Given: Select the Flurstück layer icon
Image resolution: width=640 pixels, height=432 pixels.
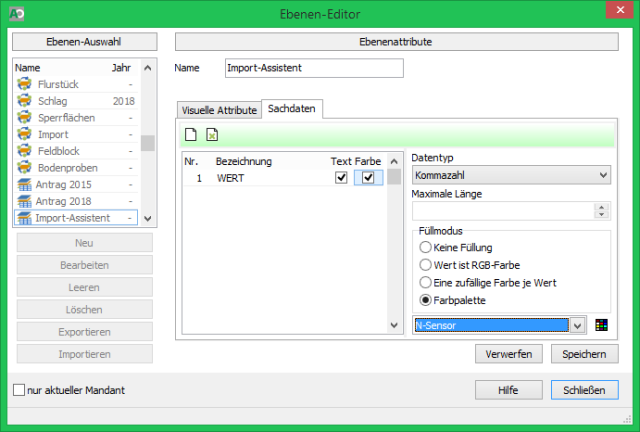Looking at the screenshot, I should pos(26,85).
